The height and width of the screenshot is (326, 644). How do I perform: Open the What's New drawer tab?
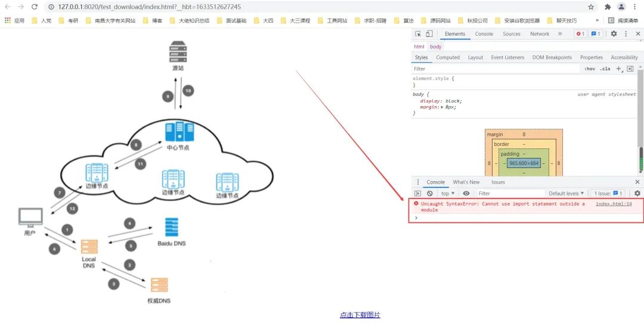pyautogui.click(x=466, y=182)
